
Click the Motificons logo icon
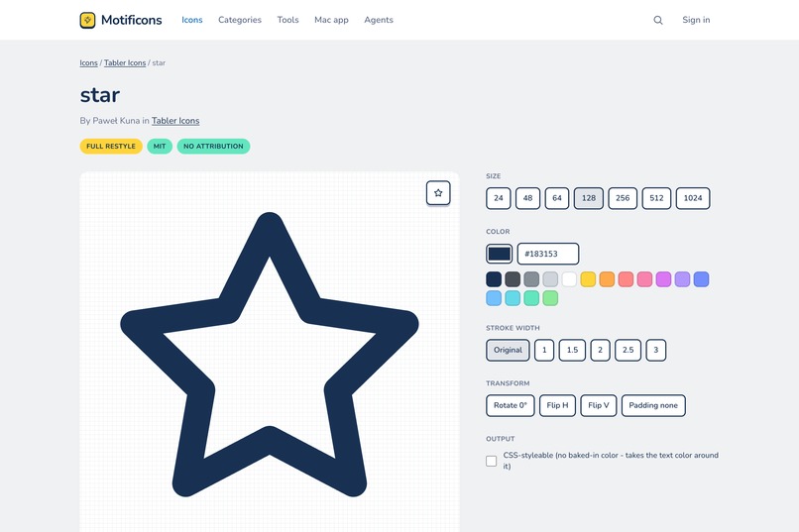click(x=87, y=20)
